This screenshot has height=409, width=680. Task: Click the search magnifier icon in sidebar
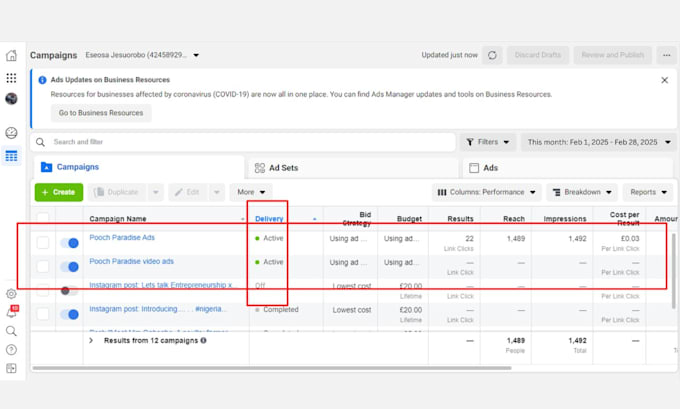click(x=11, y=331)
